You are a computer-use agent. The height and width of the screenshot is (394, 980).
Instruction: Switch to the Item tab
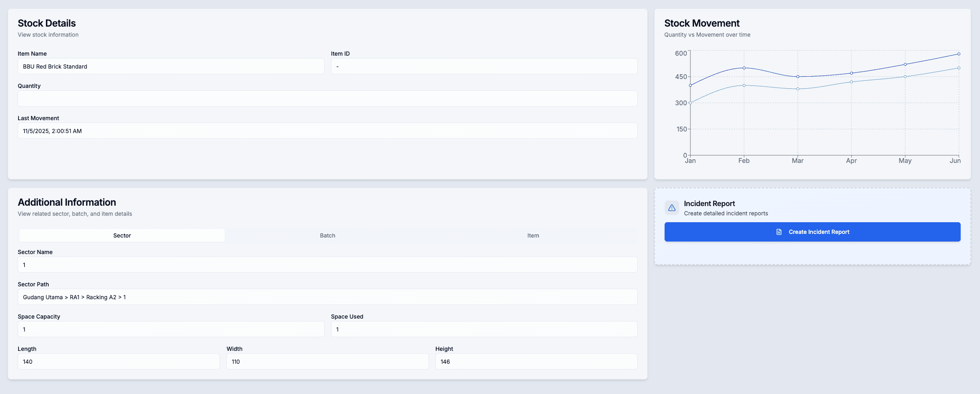coord(532,235)
